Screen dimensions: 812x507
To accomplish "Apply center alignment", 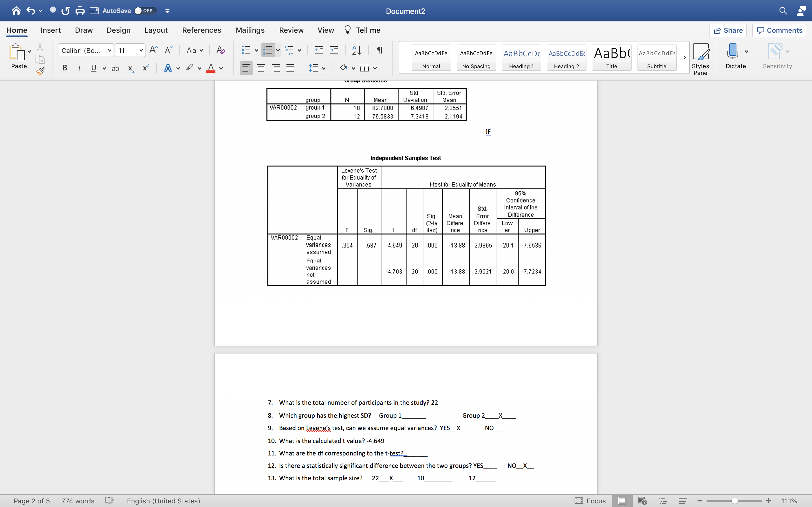I will [261, 68].
